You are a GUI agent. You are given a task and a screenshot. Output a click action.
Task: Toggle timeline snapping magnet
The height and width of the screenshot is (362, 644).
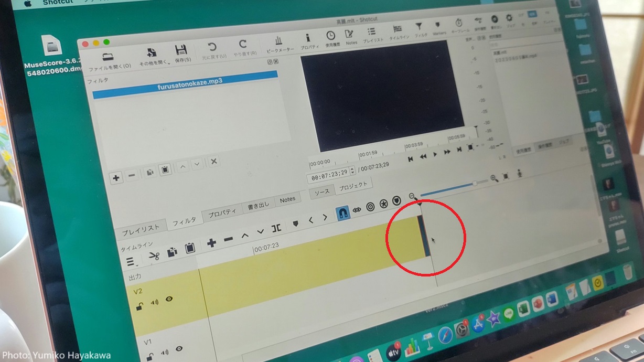pos(343,214)
